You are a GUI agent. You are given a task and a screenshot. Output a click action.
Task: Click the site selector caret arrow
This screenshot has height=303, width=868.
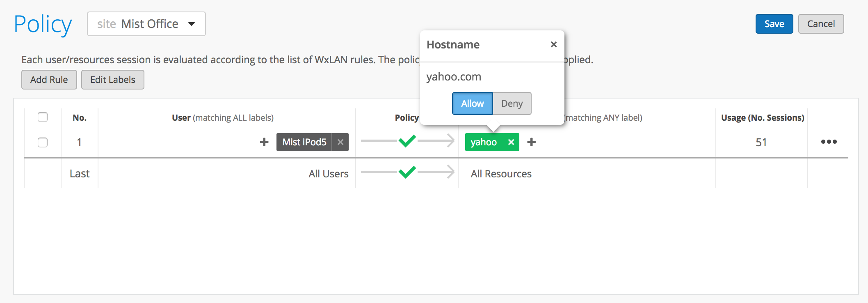pyautogui.click(x=192, y=24)
